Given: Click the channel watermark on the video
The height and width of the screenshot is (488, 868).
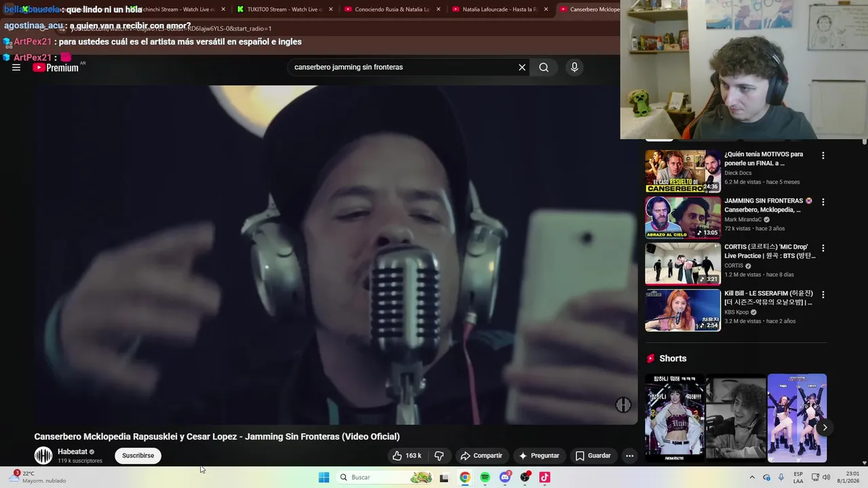Looking at the screenshot, I should click(623, 405).
